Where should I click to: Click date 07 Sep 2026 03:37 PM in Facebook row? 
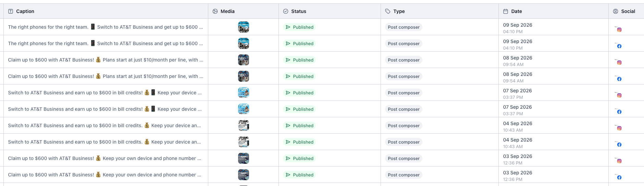point(518,110)
